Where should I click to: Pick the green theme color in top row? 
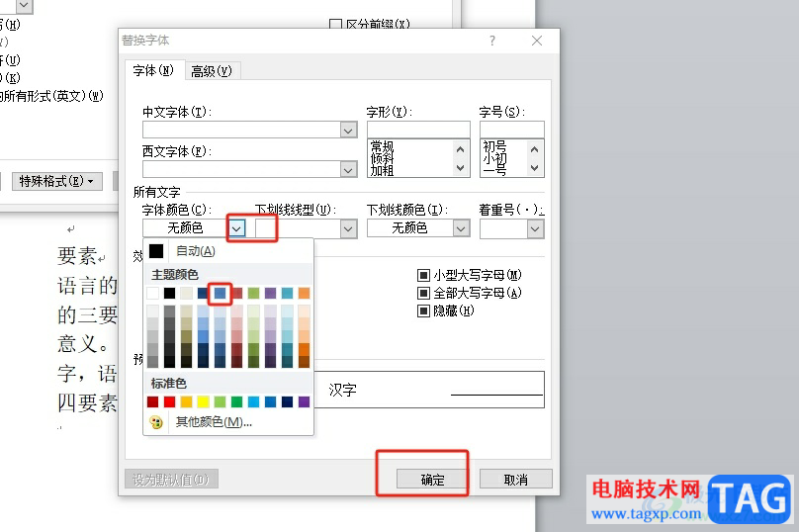254,293
